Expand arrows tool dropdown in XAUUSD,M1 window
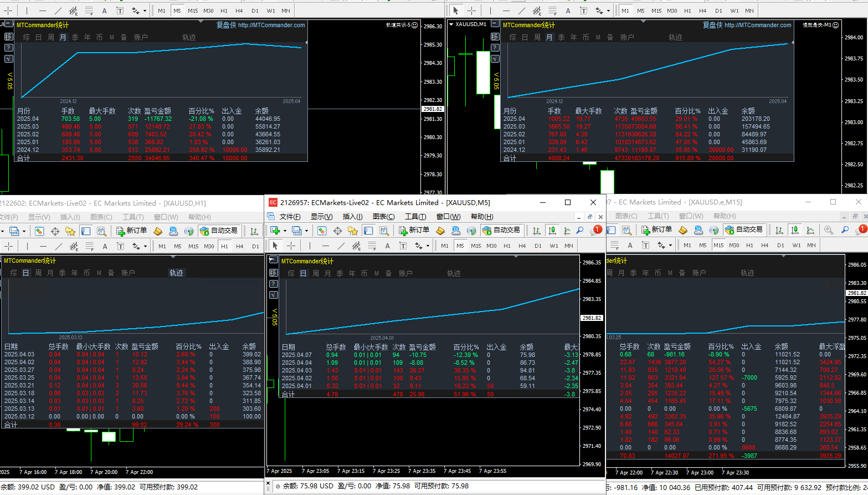Image resolution: width=868 pixels, height=495 pixels. click(x=608, y=11)
